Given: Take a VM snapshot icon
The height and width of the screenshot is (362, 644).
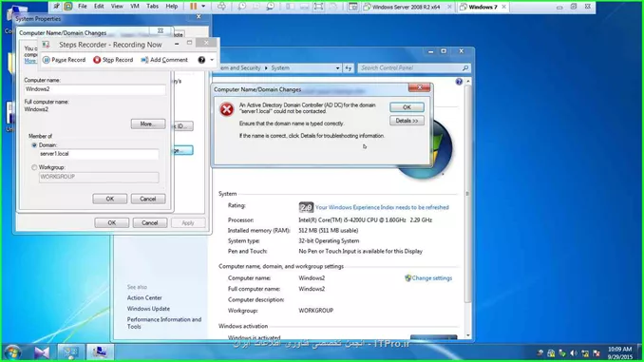Looking at the screenshot, I should (242, 6).
